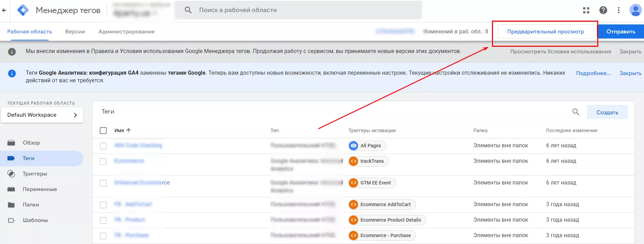Image resolution: width=644 pixels, height=244 pixels.
Task: Toggle the select-all checkbox next to Имя
Action: pyautogui.click(x=103, y=131)
